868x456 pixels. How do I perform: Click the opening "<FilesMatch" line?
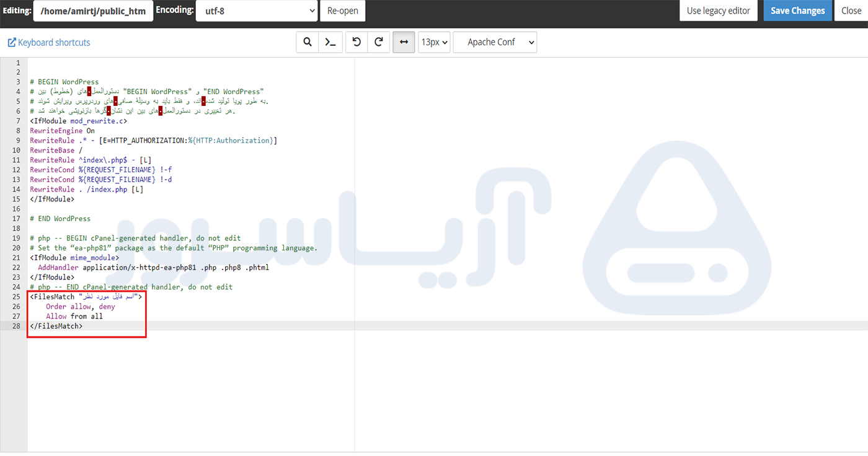[x=86, y=297]
